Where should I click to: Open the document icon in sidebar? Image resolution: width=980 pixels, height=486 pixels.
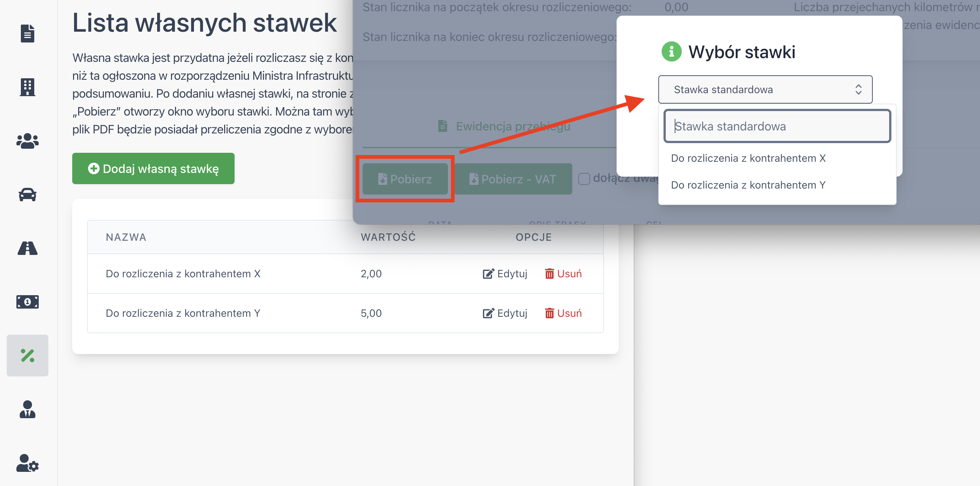[28, 34]
